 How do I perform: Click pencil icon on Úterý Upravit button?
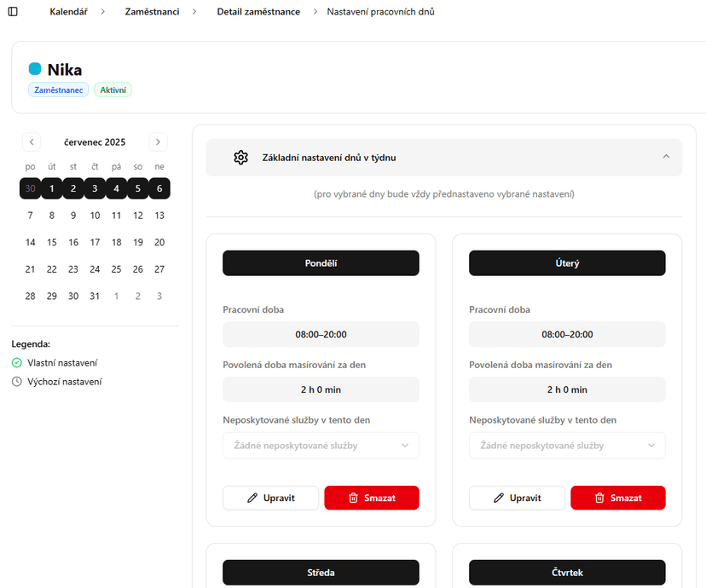[499, 498]
